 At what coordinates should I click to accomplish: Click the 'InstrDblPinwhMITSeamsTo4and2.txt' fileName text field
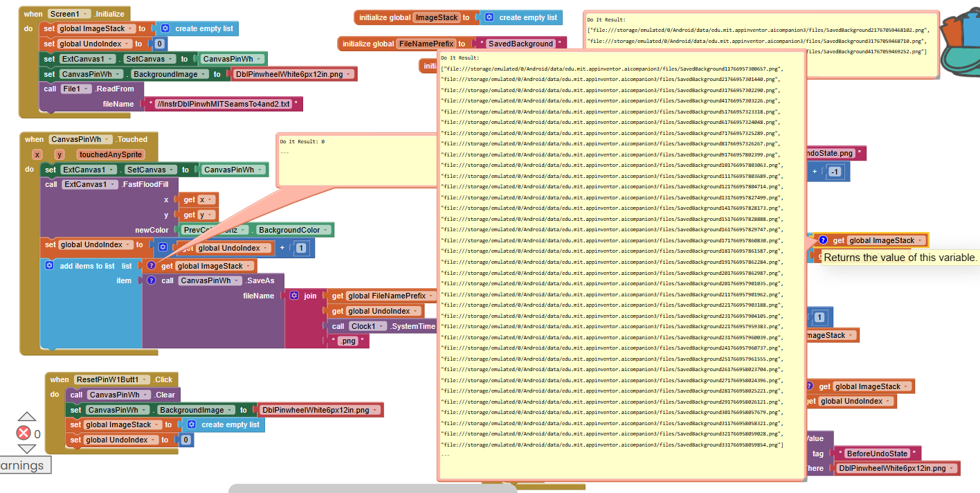tap(224, 104)
